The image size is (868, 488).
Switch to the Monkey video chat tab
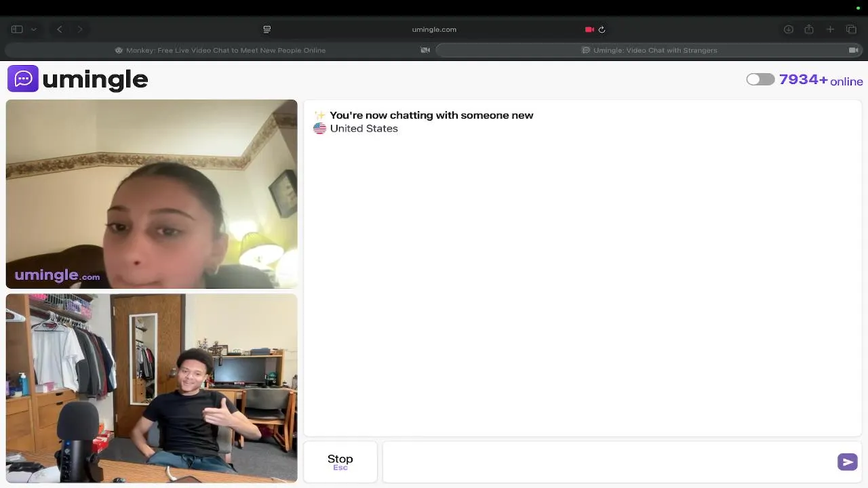click(x=220, y=50)
